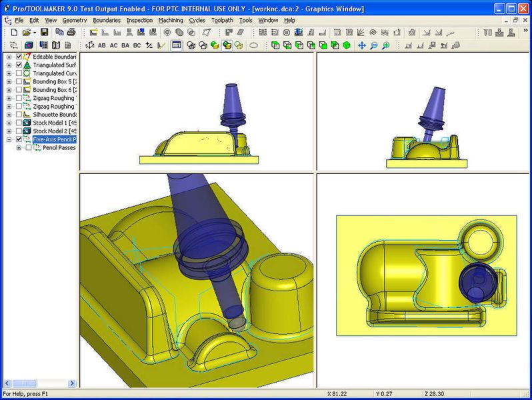Image resolution: width=532 pixels, height=400 pixels.
Task: Check the Silhouette Boundary checkbox
Action: click(19, 115)
